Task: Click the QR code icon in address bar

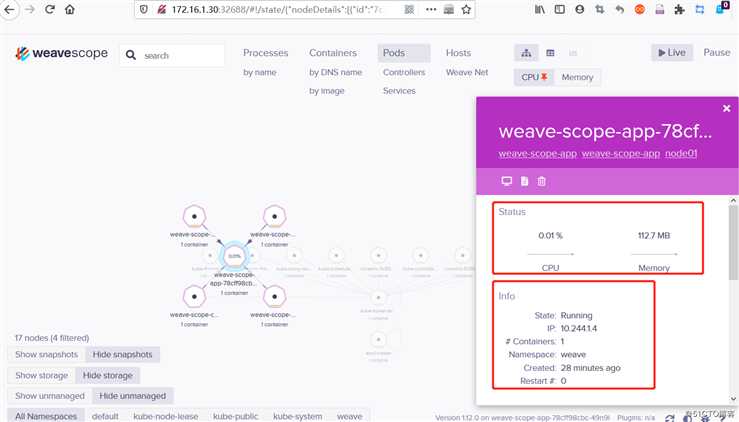Action: point(409,9)
